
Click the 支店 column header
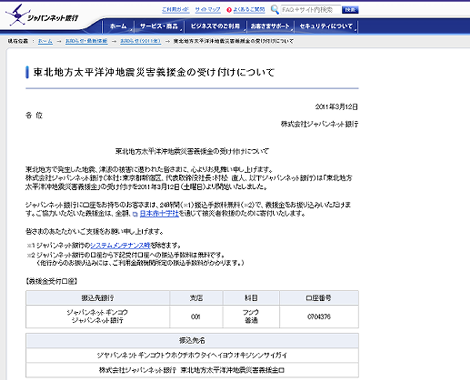tap(196, 298)
